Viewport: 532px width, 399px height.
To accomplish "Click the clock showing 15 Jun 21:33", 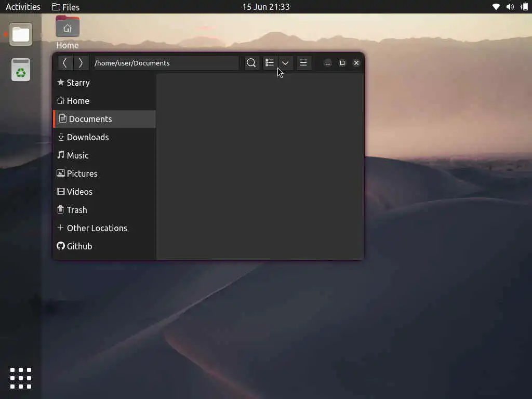I will 266,7.
